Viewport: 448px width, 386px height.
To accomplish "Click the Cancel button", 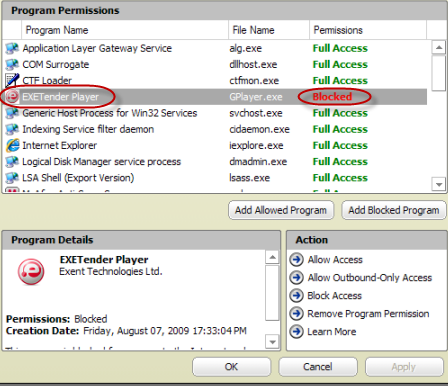I will tap(318, 367).
